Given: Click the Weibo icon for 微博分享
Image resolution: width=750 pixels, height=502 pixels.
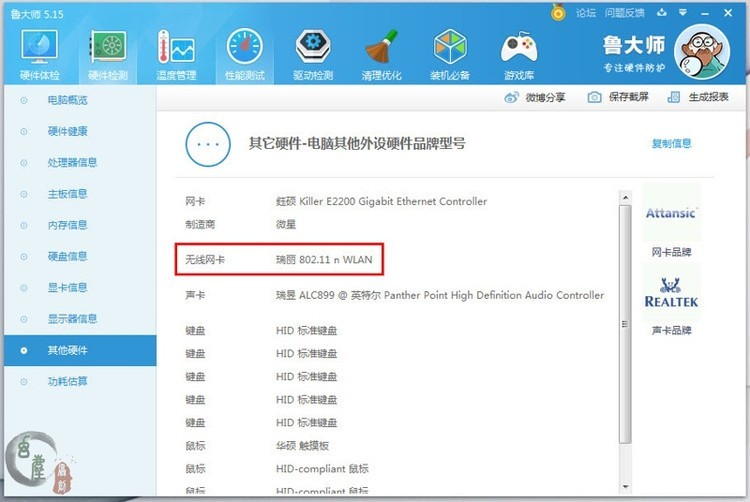Looking at the screenshot, I should click(x=511, y=98).
